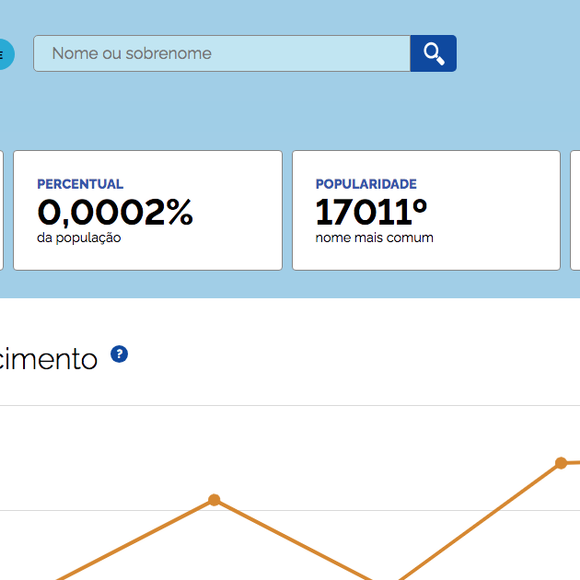
Task: Select the highest right chart data point
Action: (561, 463)
